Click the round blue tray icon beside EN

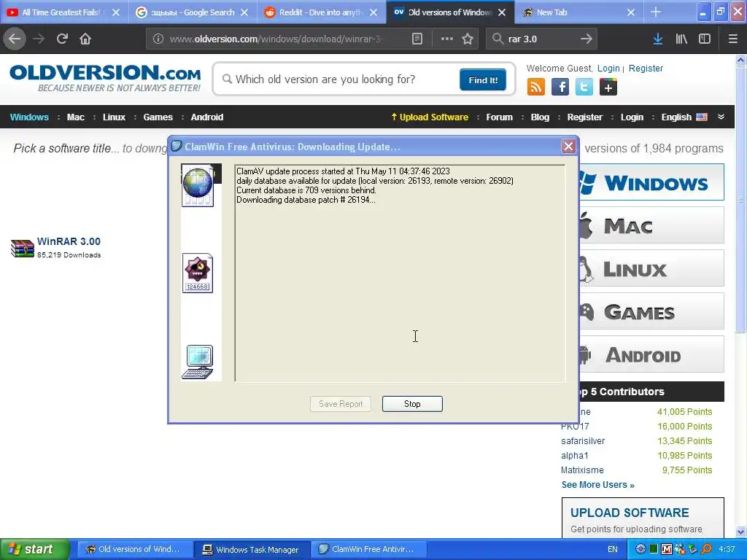(640, 549)
